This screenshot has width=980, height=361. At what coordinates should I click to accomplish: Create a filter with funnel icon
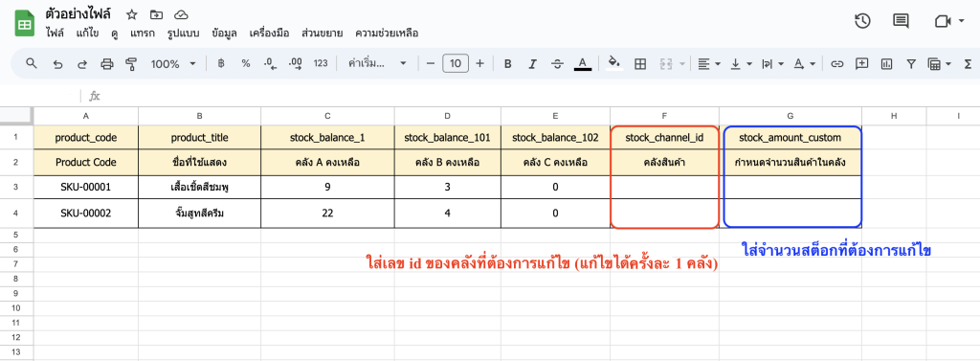tap(911, 63)
